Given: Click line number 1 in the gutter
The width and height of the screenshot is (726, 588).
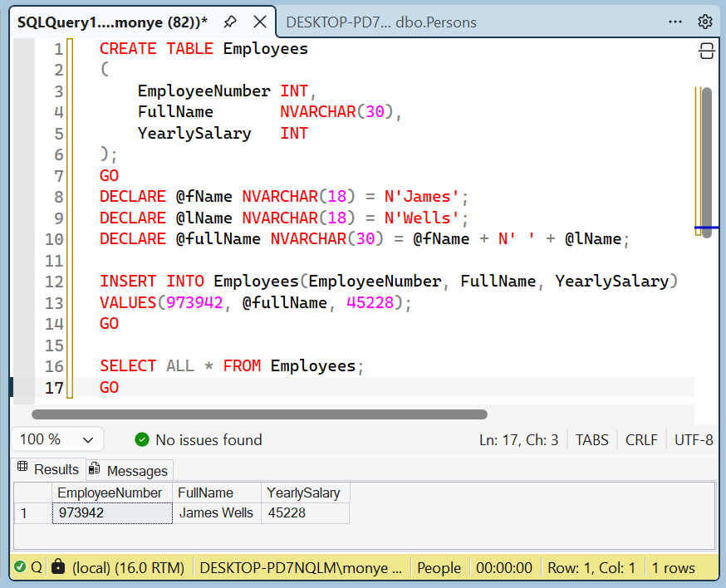Looking at the screenshot, I should [x=58, y=49].
